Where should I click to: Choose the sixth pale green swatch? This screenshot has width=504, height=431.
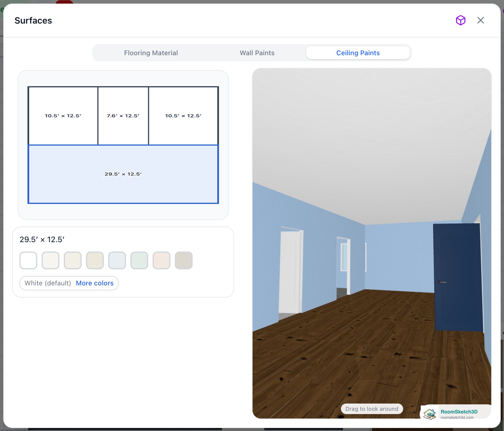[139, 260]
